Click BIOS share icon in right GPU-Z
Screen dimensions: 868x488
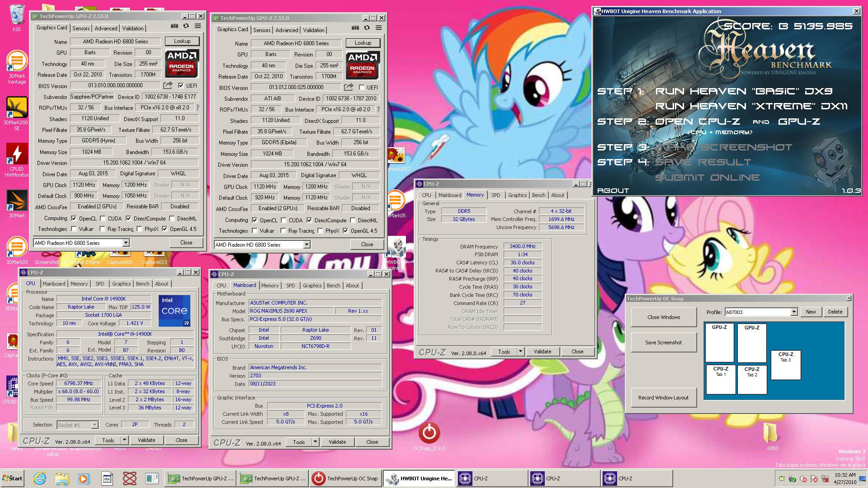pos(349,87)
